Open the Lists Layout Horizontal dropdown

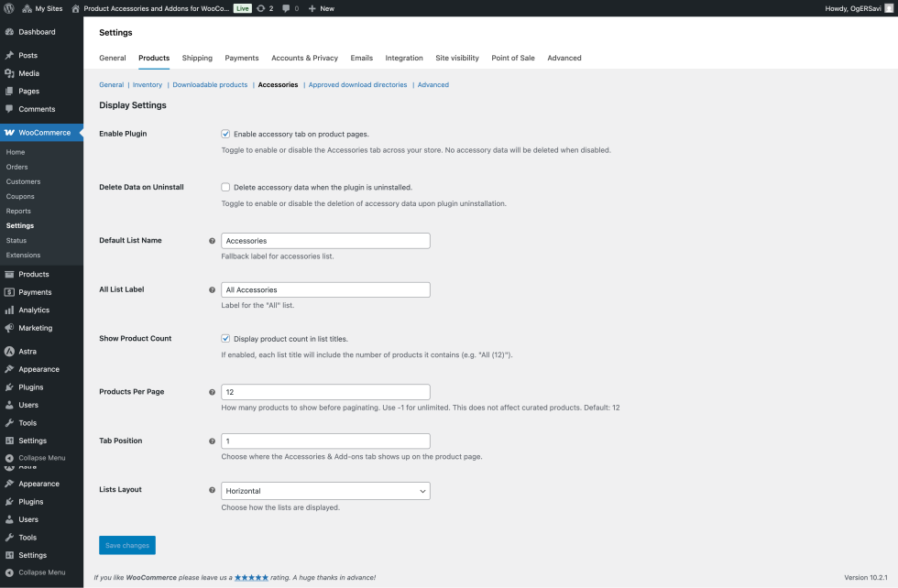325,491
